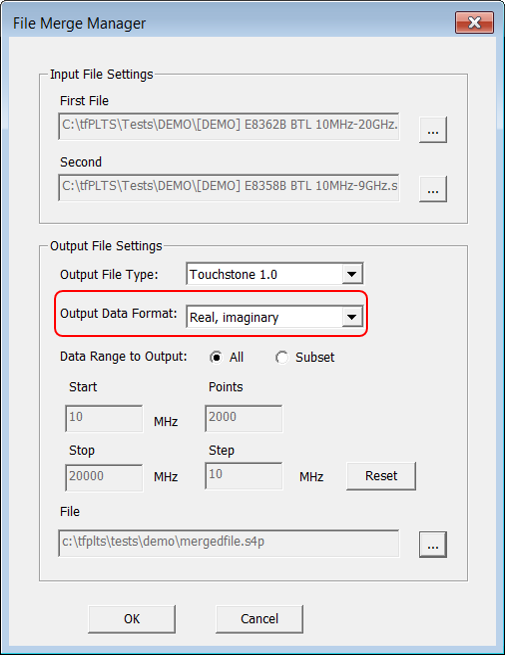
Task: Browse for the output merged file location
Action: pos(433,544)
